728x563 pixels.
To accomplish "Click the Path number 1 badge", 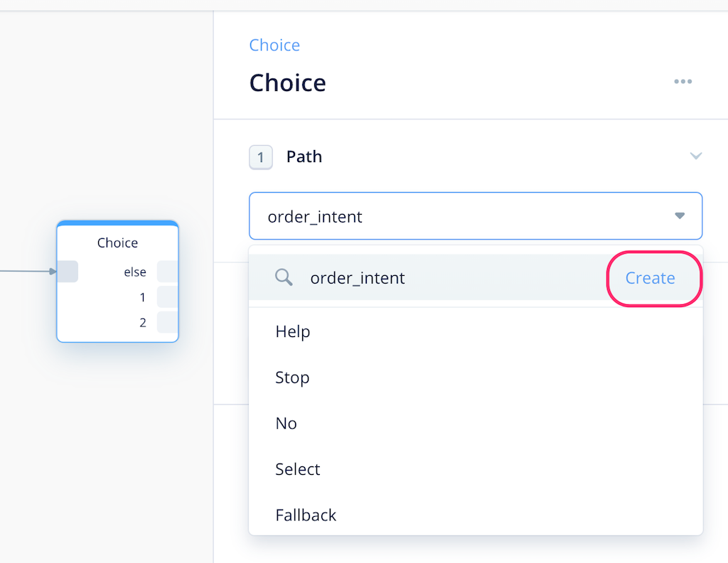I will [x=261, y=157].
